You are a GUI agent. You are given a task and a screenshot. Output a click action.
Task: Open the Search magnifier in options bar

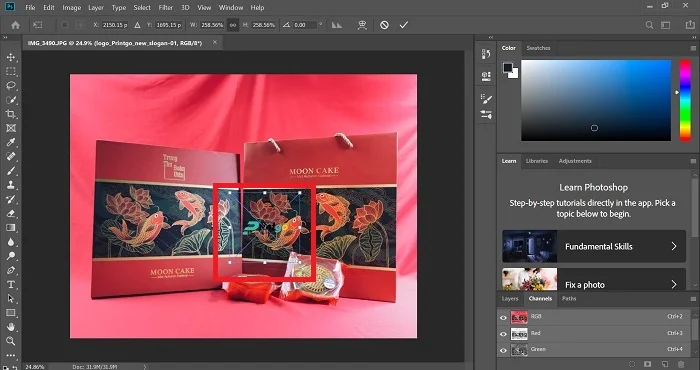point(650,25)
